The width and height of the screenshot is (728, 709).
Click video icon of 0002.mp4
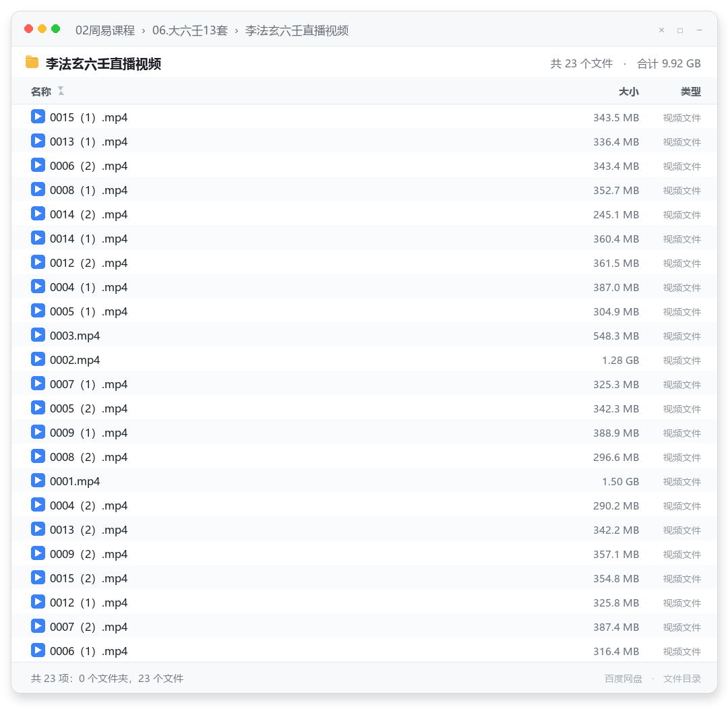coord(38,359)
